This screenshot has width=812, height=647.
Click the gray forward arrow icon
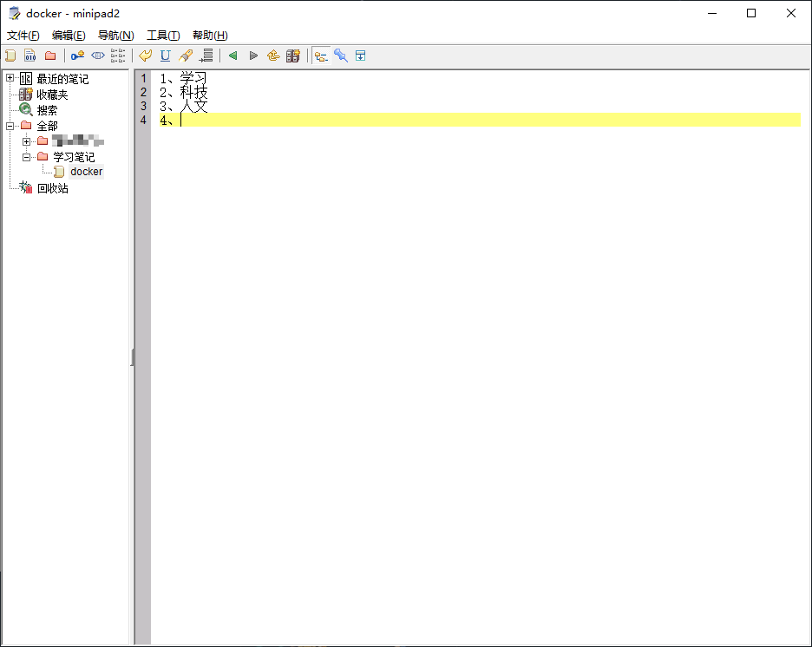click(253, 56)
